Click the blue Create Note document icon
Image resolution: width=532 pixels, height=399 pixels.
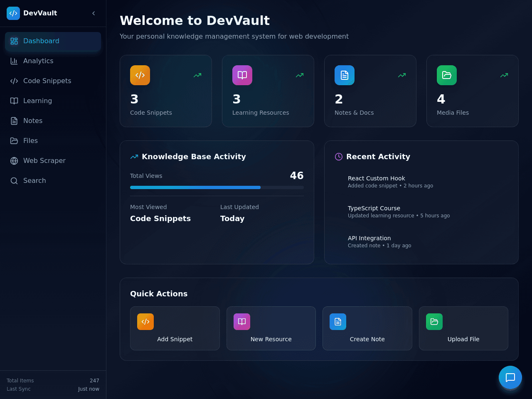tap(338, 322)
